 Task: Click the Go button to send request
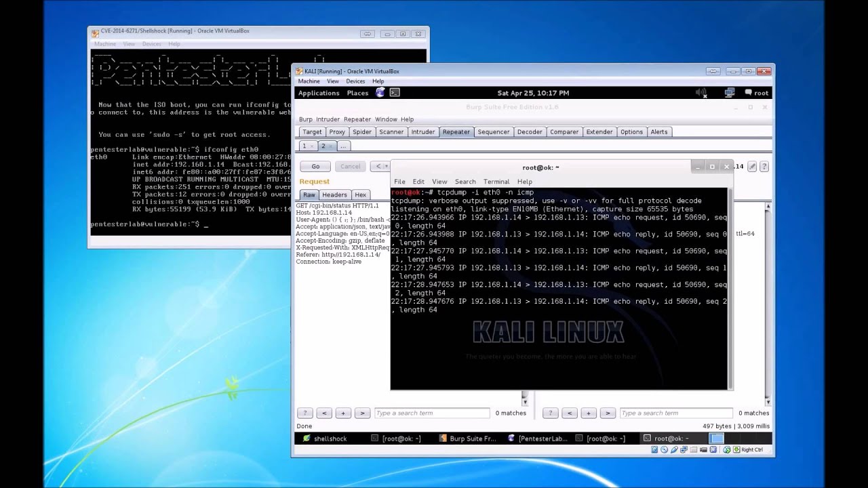pos(315,166)
